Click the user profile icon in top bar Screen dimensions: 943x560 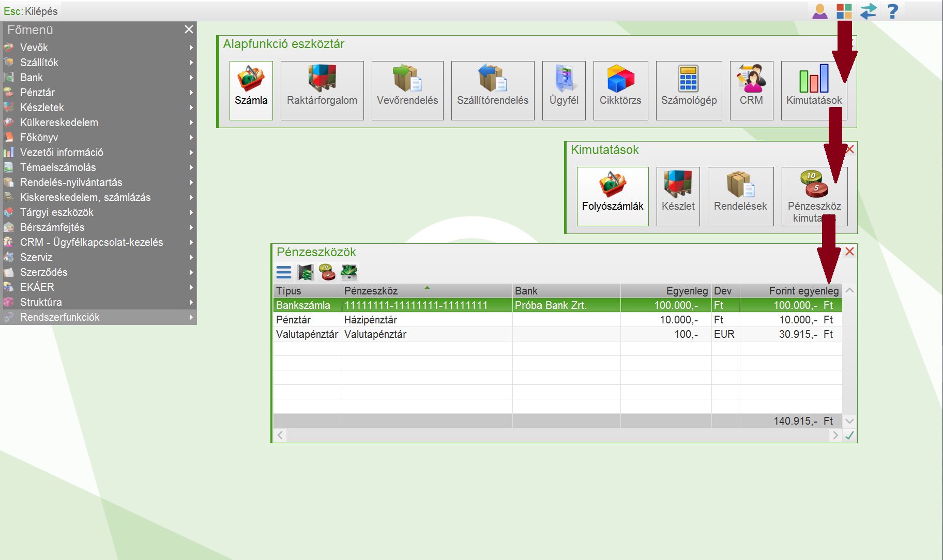(x=820, y=11)
